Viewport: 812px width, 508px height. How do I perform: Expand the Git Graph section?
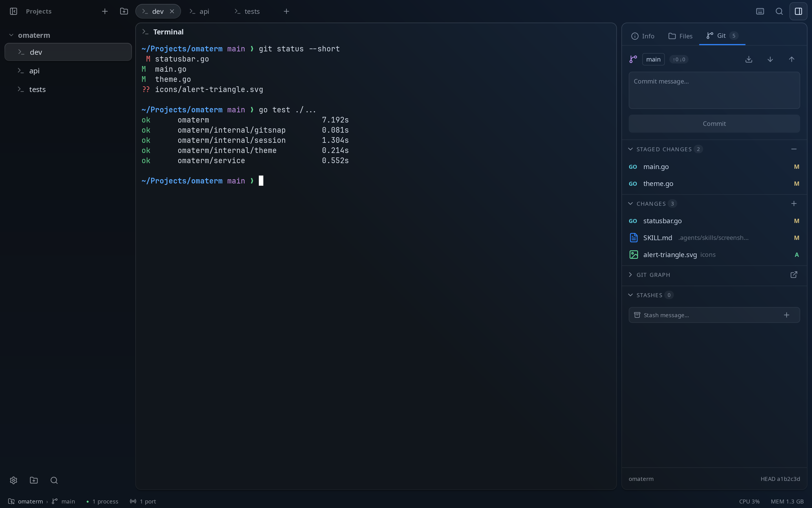[x=630, y=275]
